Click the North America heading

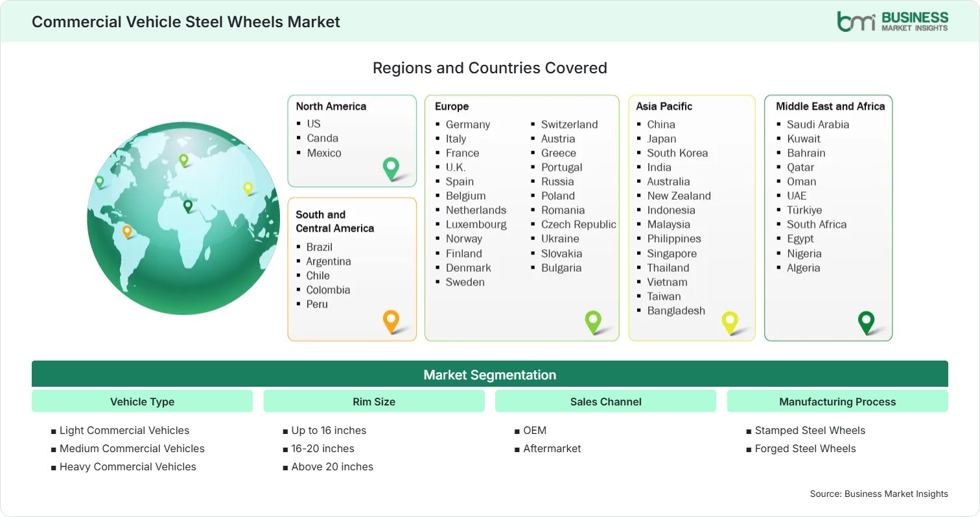coord(331,106)
